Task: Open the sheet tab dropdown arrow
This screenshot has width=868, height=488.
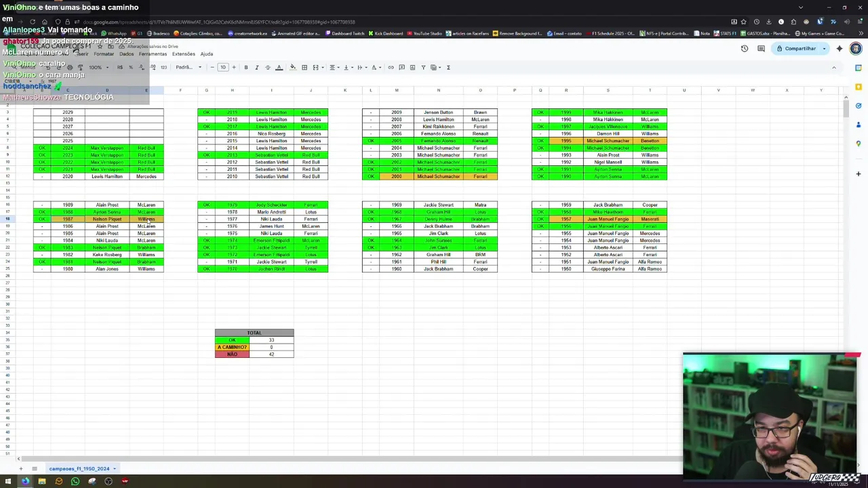Action: click(x=115, y=468)
